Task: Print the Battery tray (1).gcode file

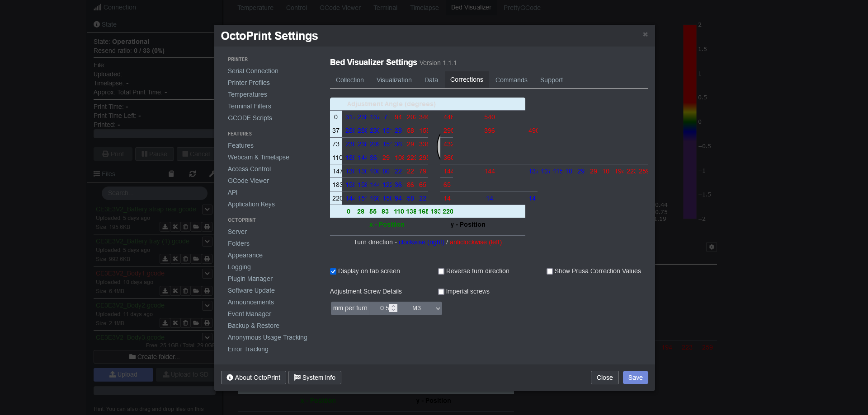Action: 207,259
